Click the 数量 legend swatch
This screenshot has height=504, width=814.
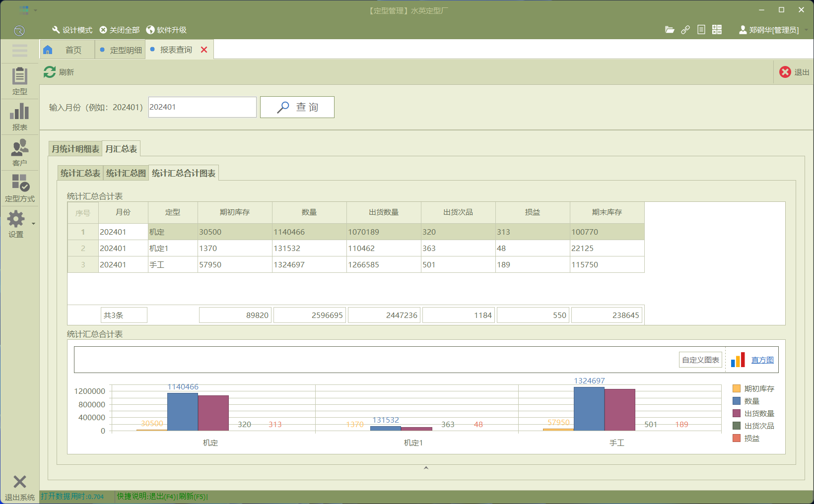tap(737, 401)
